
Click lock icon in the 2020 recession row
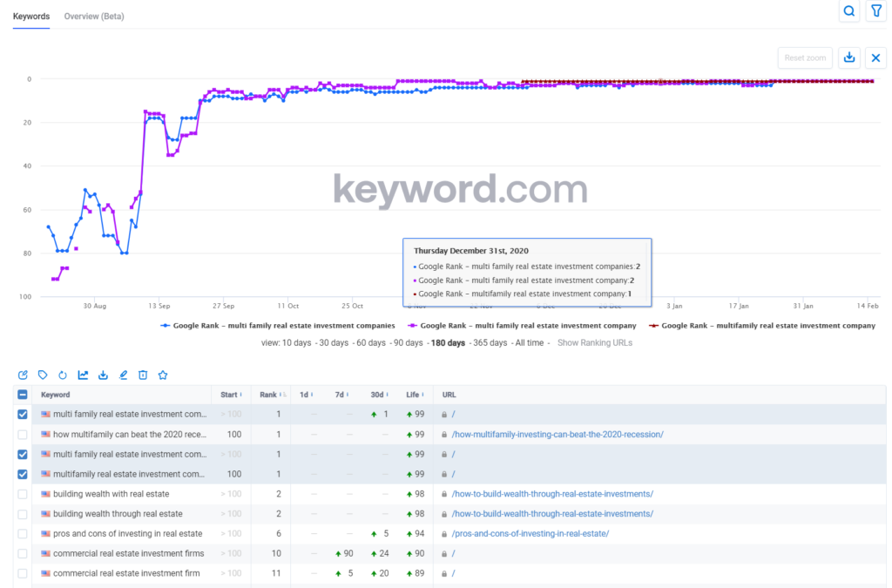click(x=444, y=435)
